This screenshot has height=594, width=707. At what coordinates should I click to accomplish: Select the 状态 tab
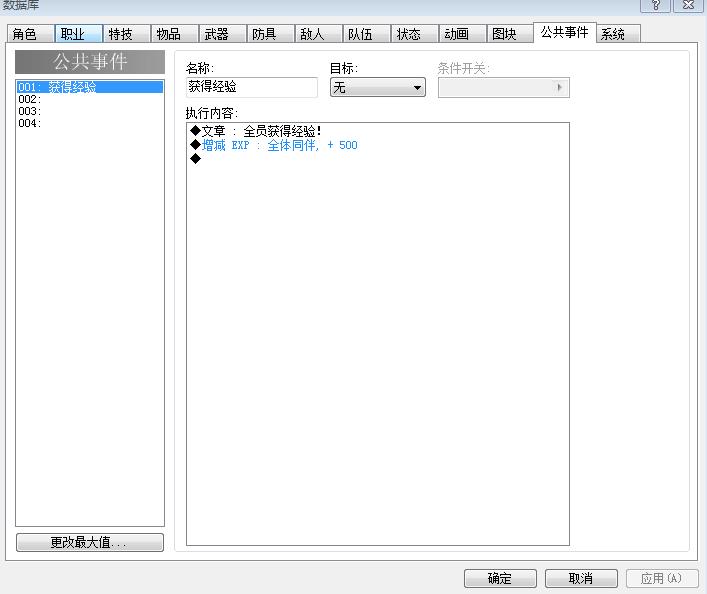414,34
